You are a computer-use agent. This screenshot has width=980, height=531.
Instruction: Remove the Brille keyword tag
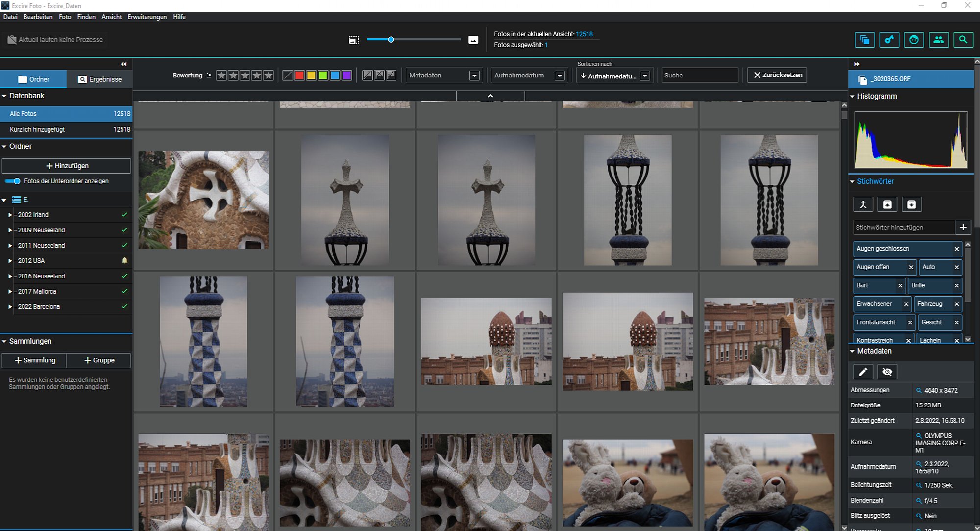click(x=956, y=286)
